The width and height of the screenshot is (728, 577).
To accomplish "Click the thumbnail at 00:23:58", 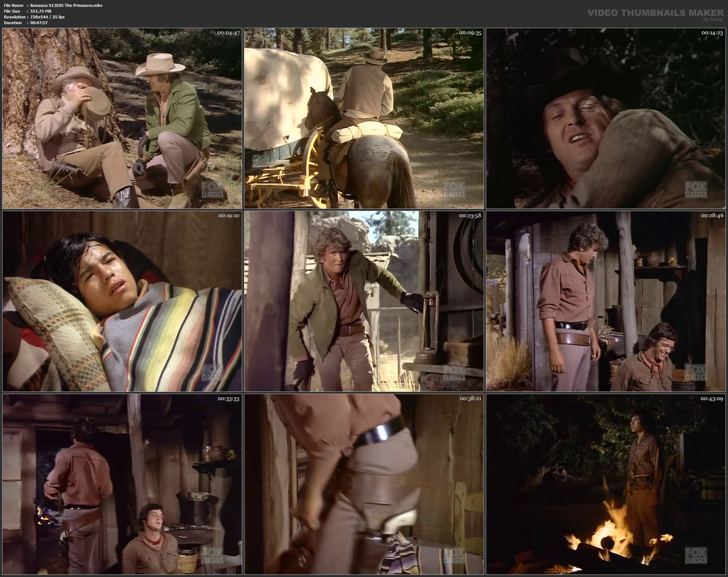I will 364,301.
